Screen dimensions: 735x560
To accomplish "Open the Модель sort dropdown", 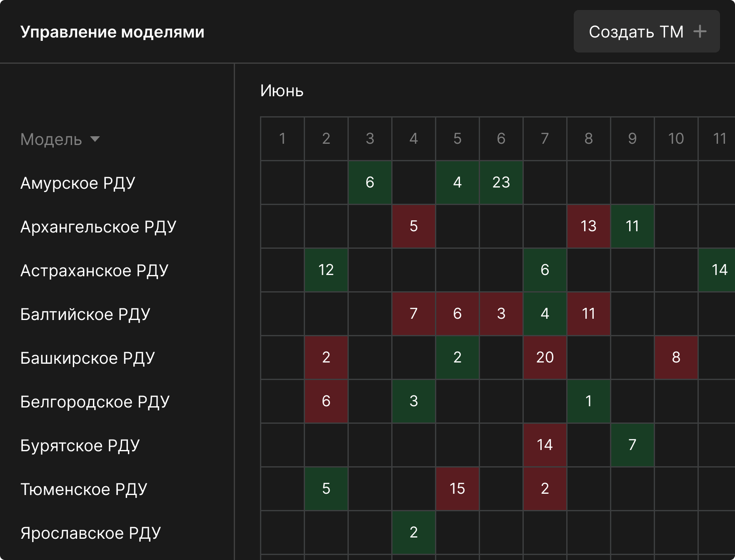I will (x=60, y=139).
